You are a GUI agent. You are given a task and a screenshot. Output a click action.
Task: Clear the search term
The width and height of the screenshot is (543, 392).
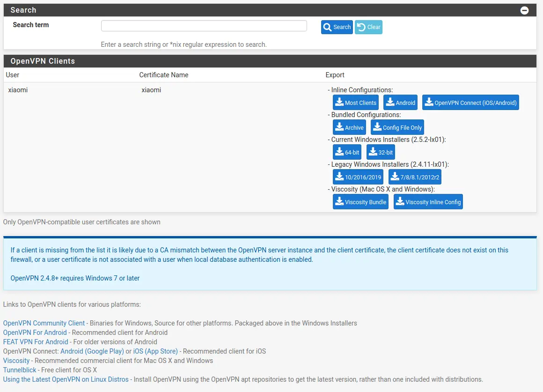tap(368, 27)
